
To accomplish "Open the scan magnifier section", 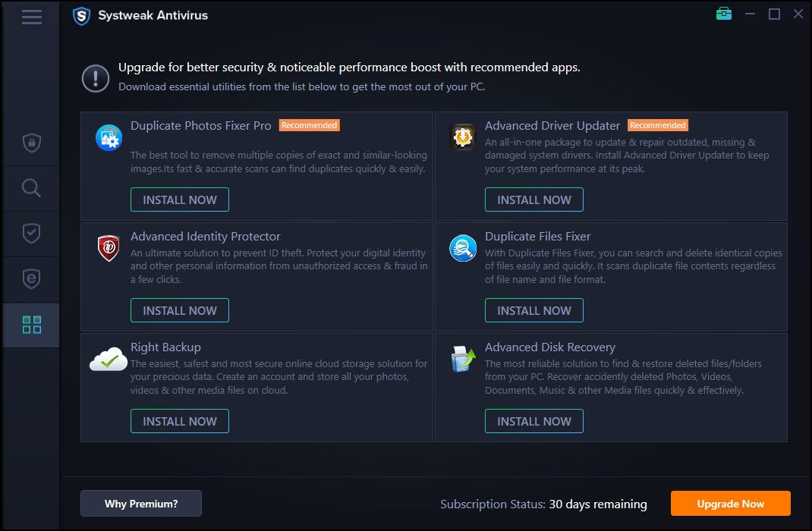I will click(31, 188).
